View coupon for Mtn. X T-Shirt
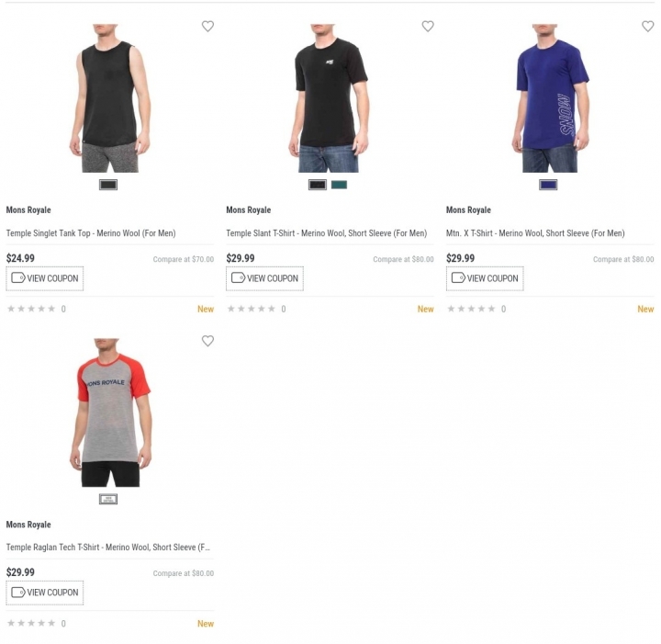Image resolution: width=661 pixels, height=644 pixels. (485, 278)
